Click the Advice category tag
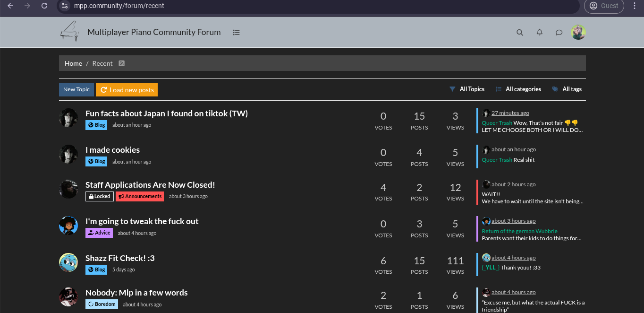Viewport: 644px width, 313px height. pyautogui.click(x=99, y=233)
